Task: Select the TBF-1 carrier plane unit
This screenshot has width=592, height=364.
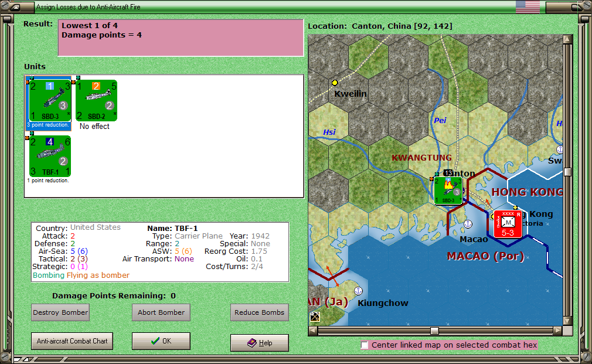Action: 50,156
